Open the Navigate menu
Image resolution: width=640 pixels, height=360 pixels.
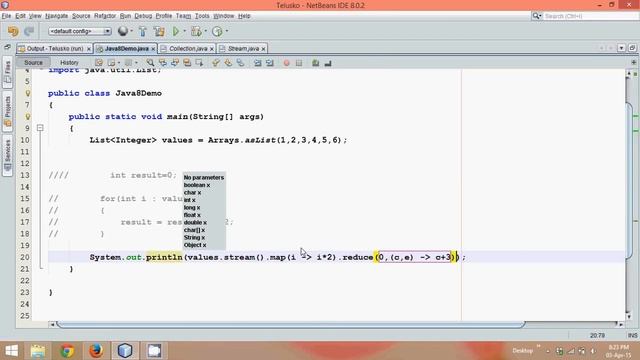click(56, 16)
